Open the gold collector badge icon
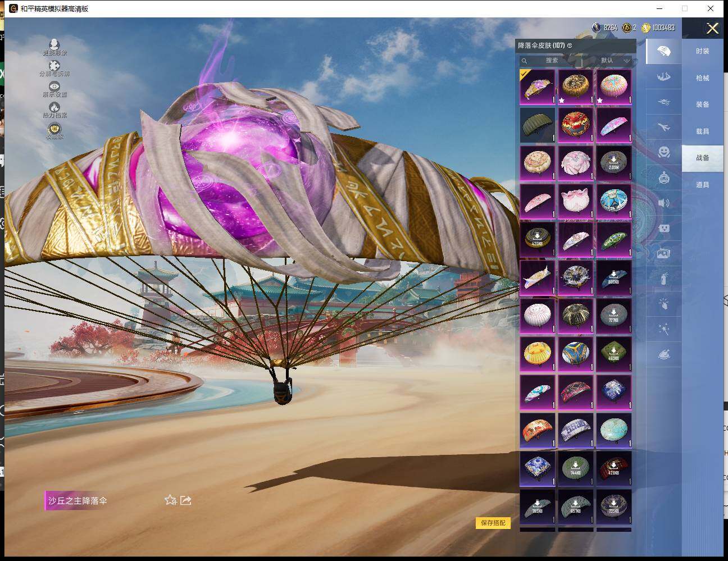 [x=54, y=129]
